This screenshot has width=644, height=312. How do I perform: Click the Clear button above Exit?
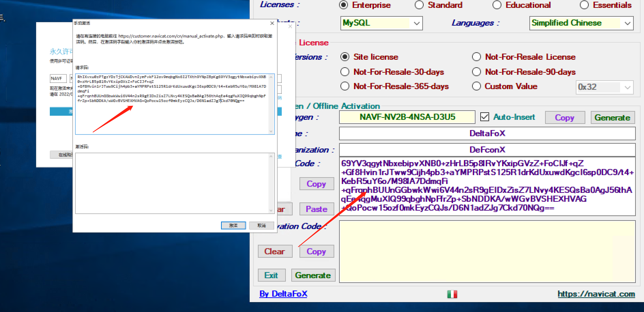point(275,251)
